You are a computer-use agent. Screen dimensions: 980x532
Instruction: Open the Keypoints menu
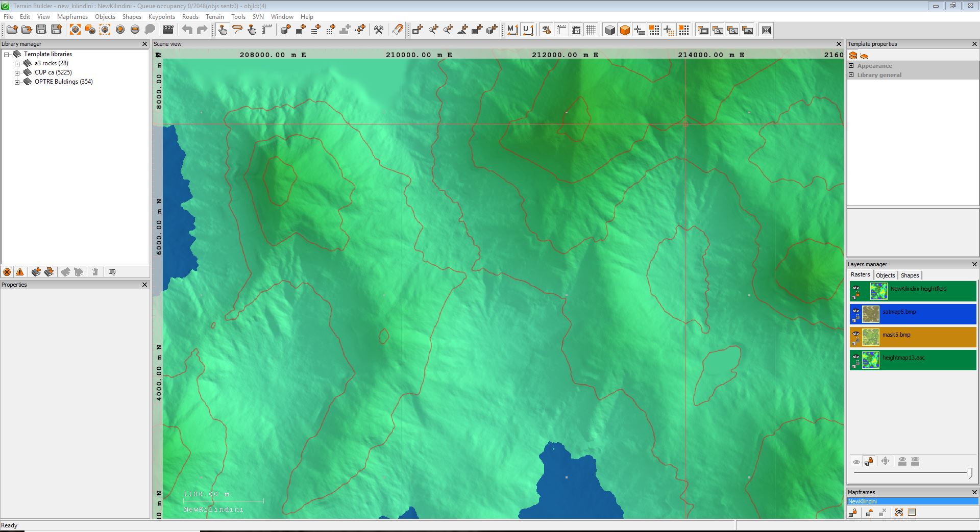click(162, 17)
